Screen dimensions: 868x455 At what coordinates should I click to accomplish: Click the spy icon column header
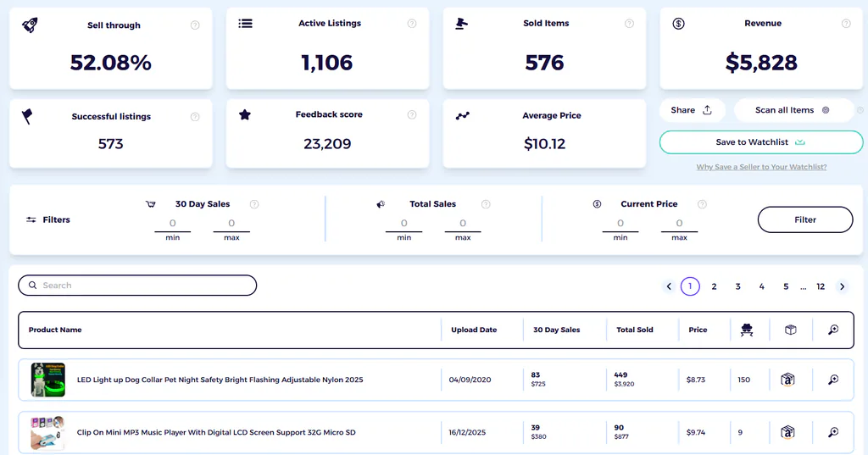tap(747, 330)
